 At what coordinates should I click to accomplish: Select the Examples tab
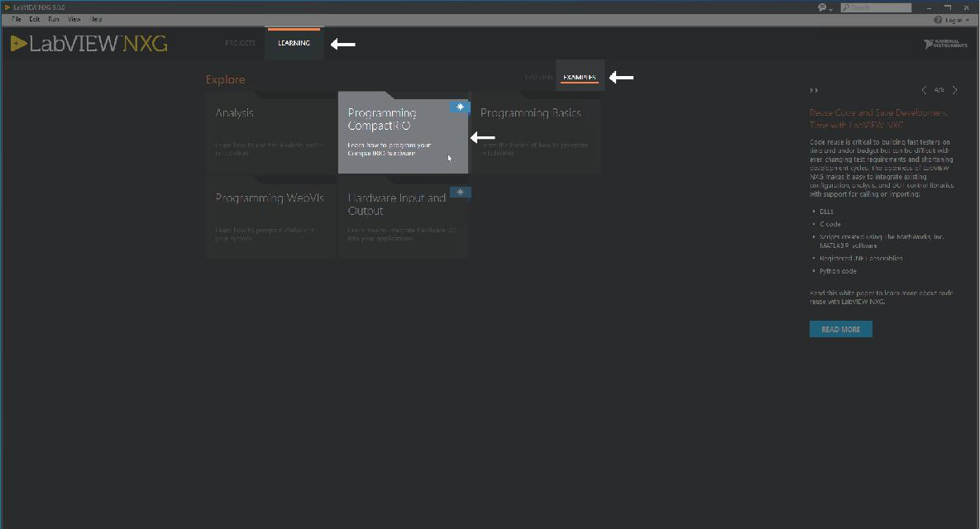[579, 78]
